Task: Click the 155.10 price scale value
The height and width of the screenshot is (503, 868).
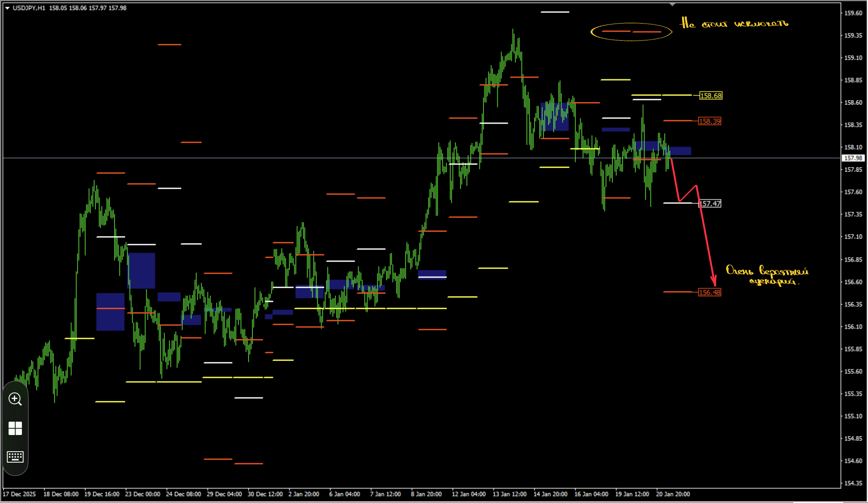Action: (853, 416)
